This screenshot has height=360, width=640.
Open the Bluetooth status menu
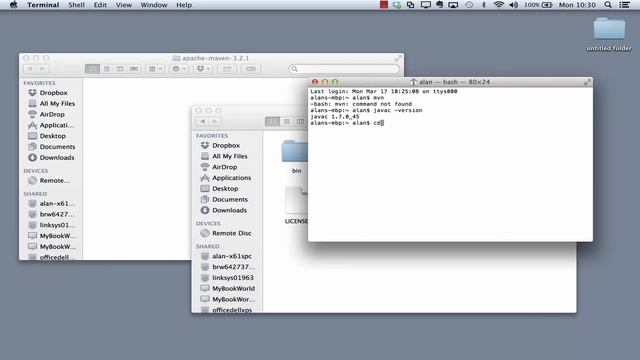point(484,5)
